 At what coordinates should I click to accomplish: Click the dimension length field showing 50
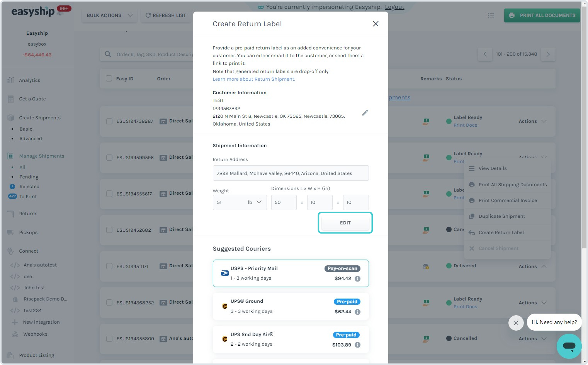pyautogui.click(x=284, y=202)
